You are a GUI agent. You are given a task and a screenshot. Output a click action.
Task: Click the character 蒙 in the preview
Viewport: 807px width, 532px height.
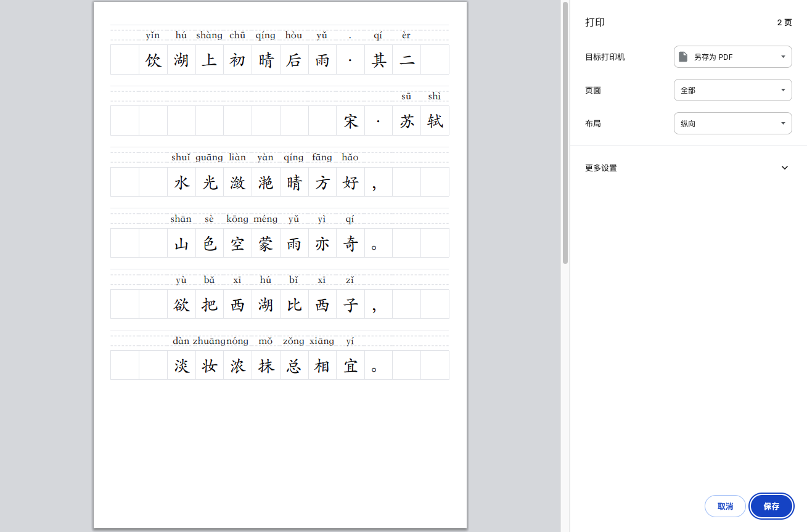pos(266,243)
